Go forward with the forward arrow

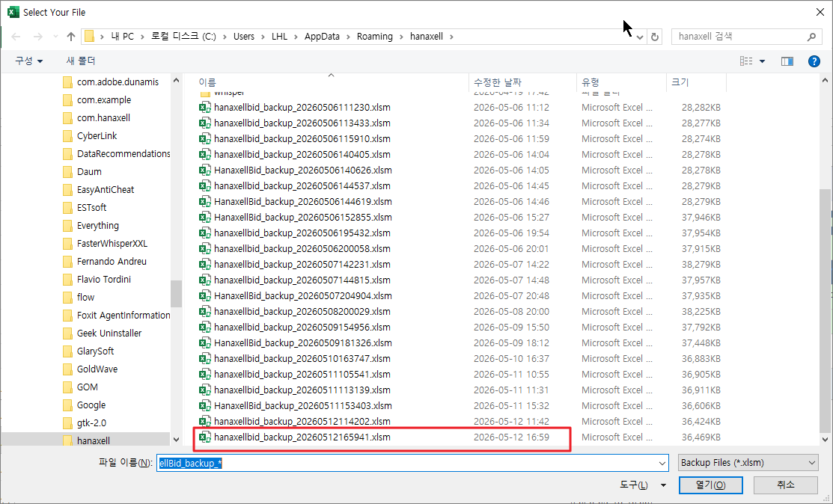(x=37, y=37)
